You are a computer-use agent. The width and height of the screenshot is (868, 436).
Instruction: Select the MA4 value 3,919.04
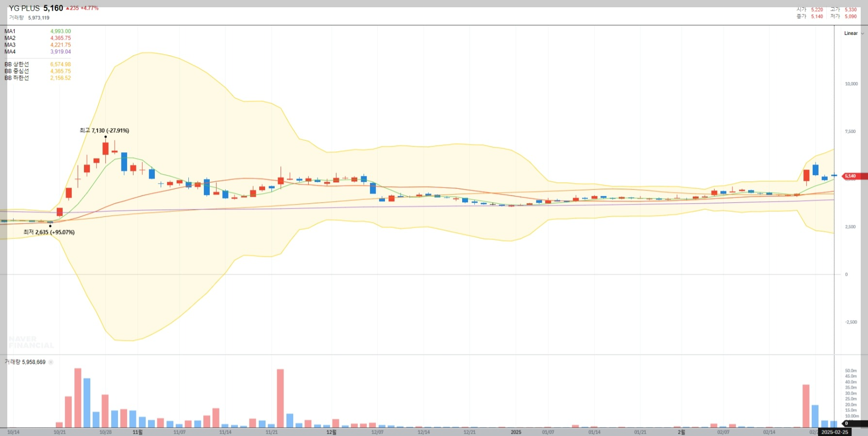click(61, 52)
